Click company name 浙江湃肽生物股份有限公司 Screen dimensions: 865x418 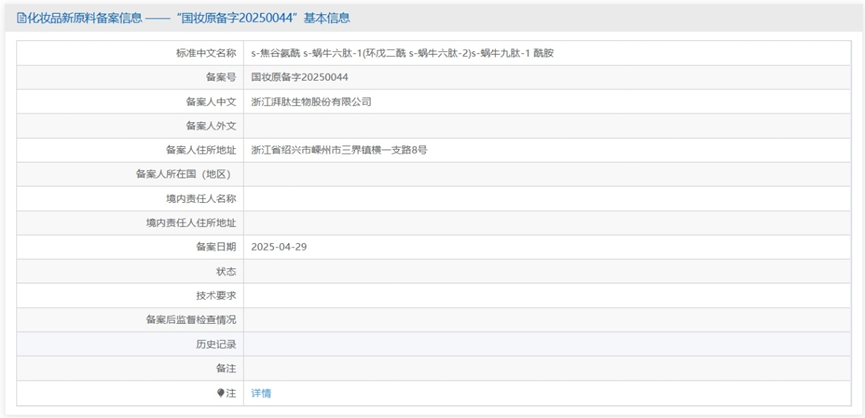[x=311, y=101]
